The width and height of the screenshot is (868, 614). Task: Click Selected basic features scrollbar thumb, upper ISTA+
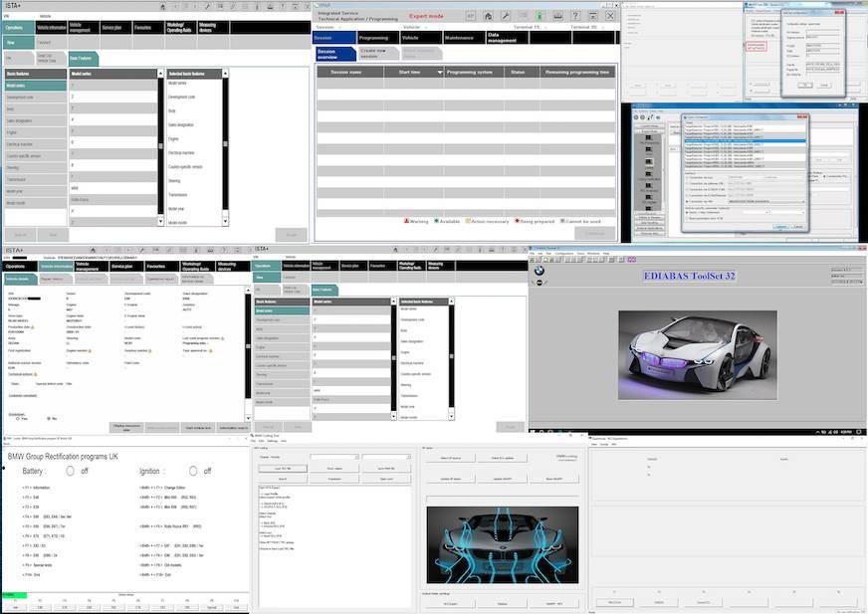[x=225, y=144]
